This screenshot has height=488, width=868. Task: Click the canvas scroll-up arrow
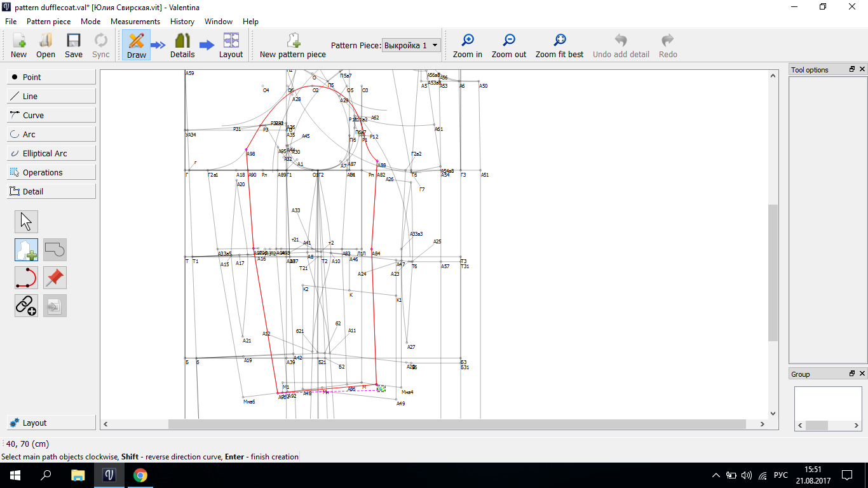pyautogui.click(x=773, y=75)
